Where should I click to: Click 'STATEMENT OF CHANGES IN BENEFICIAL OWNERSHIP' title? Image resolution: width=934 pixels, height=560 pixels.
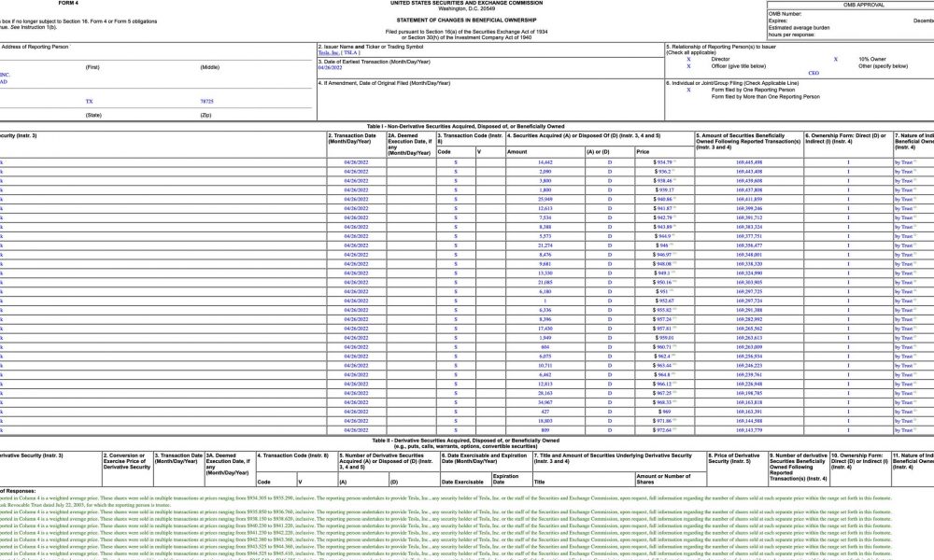pos(466,21)
